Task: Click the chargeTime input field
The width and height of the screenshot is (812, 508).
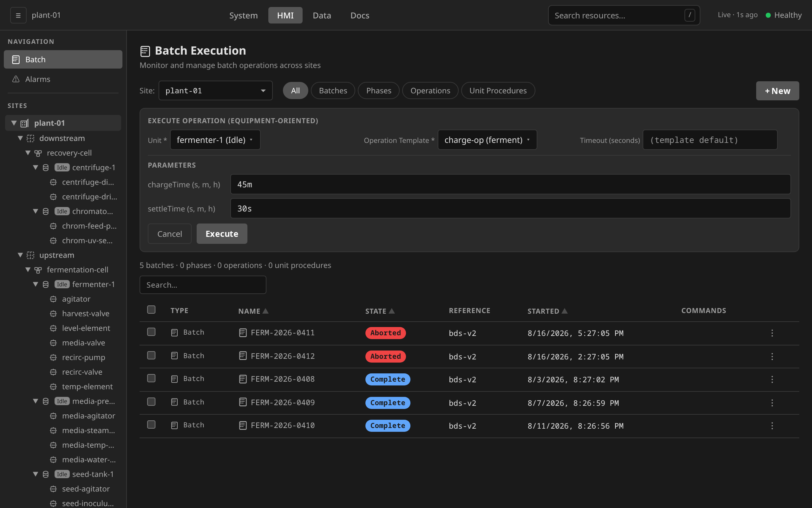Action: (510, 184)
